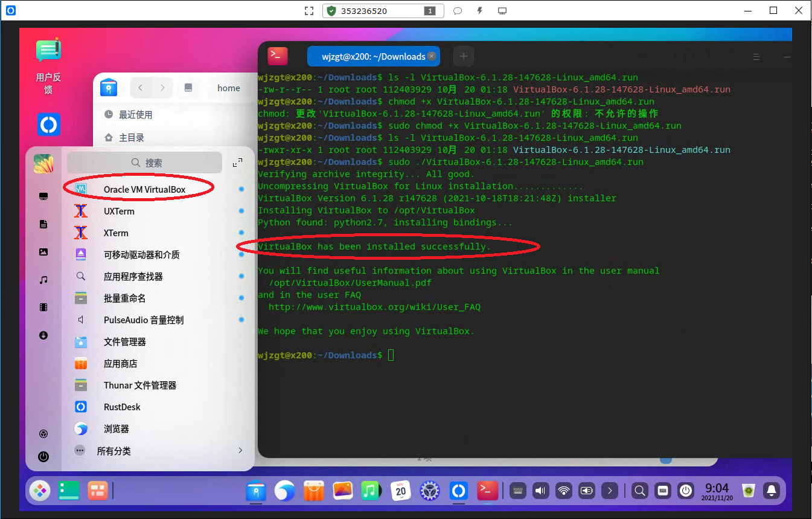Click the power button in launcher sidebar
The image size is (812, 519).
point(43,457)
